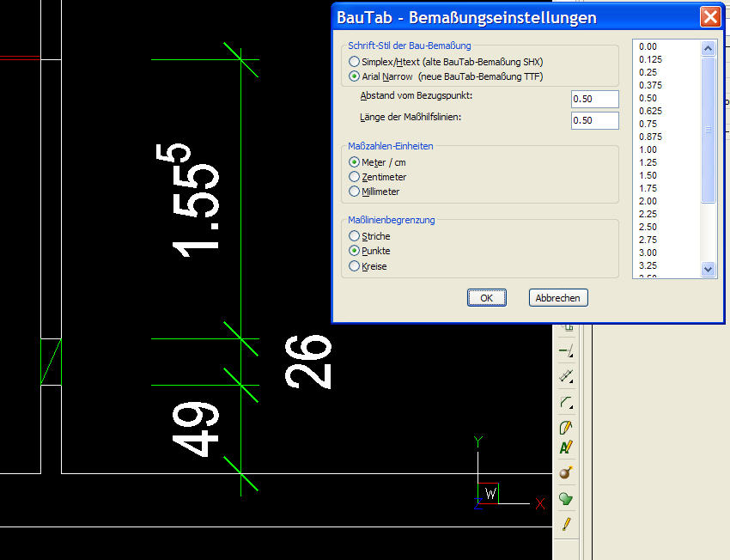The image size is (730, 560).
Task: Select 0.125 in the value list
Action: click(650, 59)
